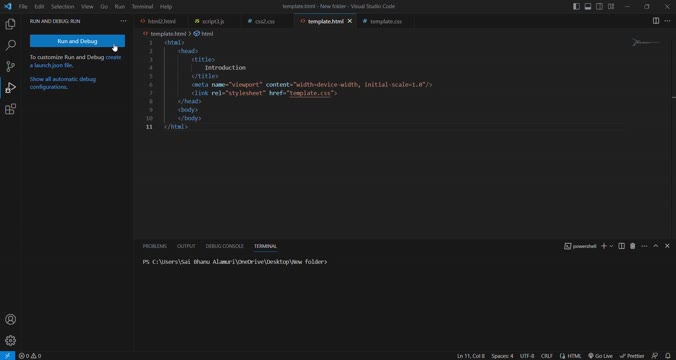
Task: Open the notifications bell in status bar
Action: point(667,356)
